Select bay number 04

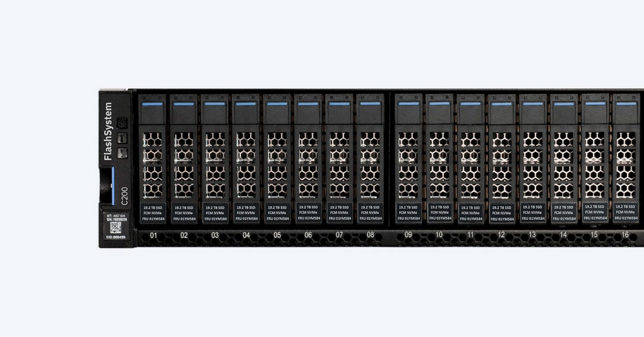coord(246,235)
